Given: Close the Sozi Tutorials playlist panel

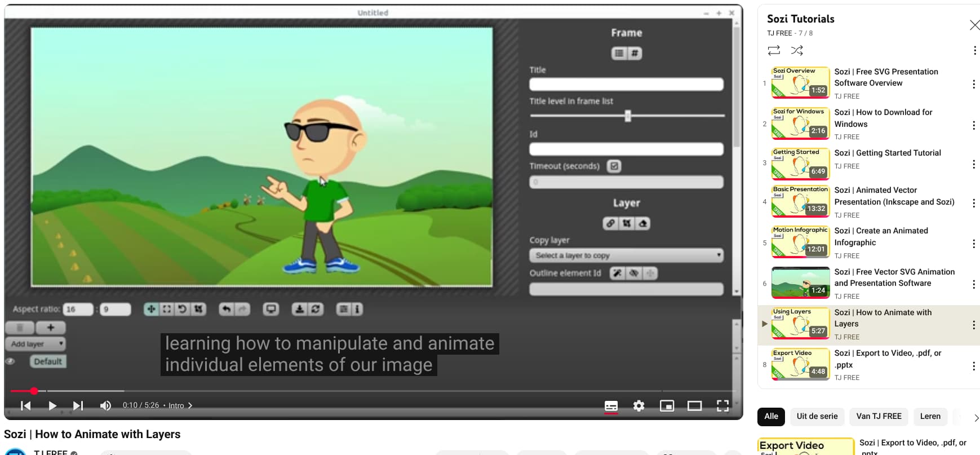Looking at the screenshot, I should point(974,25).
